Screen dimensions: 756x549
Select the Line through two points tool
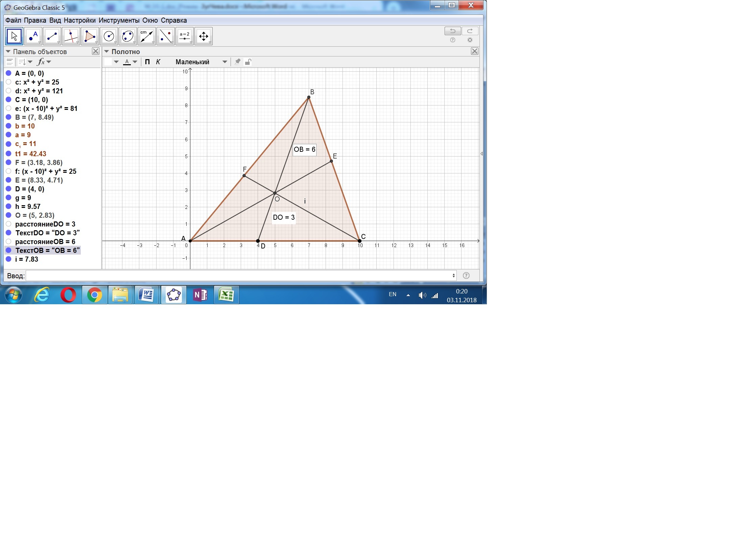click(52, 36)
